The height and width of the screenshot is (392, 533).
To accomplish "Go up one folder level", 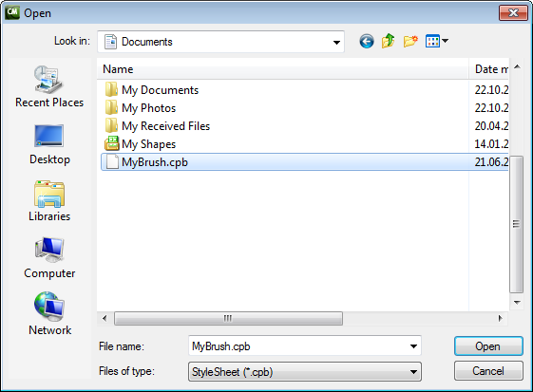I will (x=389, y=42).
